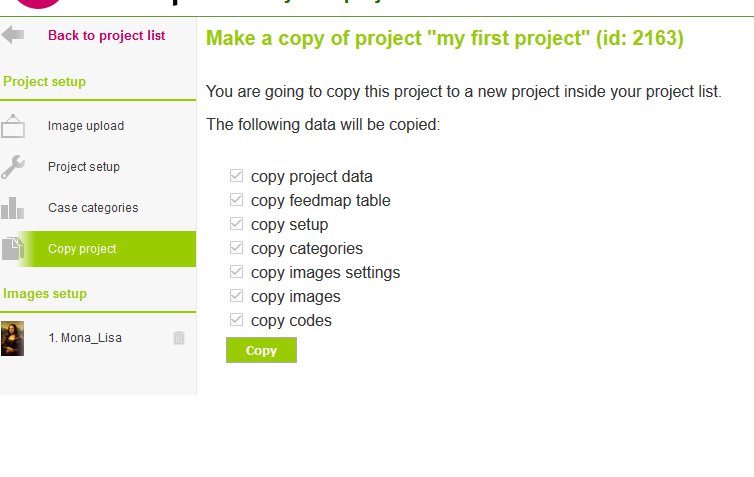This screenshot has width=754, height=477.
Task: Toggle the copy project data checkbox
Action: click(236, 176)
